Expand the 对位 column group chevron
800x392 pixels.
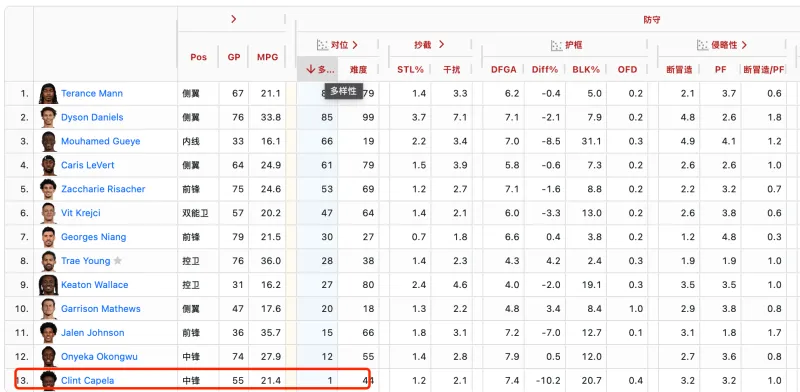(355, 45)
